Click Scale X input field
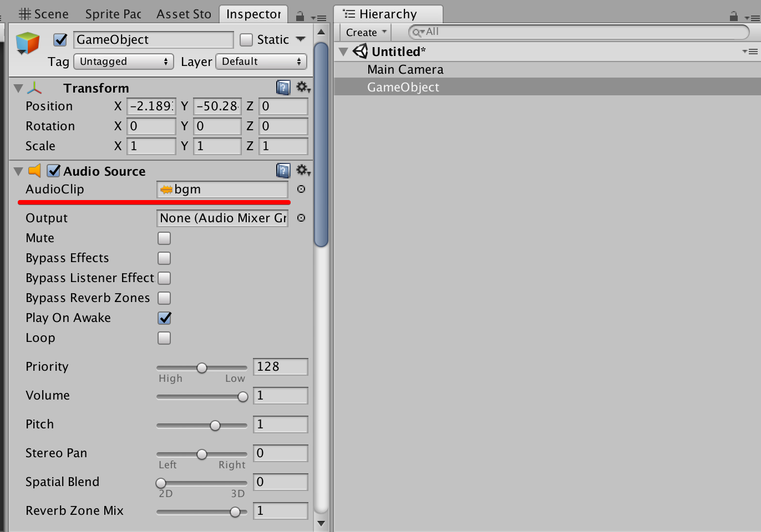This screenshot has height=532, width=761. [151, 146]
